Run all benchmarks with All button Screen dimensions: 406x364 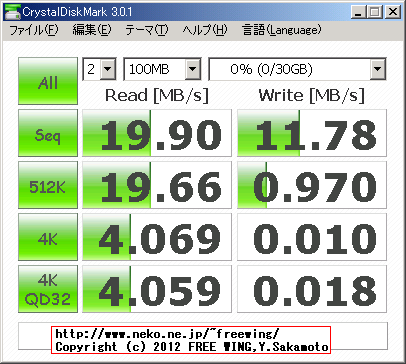coord(48,81)
